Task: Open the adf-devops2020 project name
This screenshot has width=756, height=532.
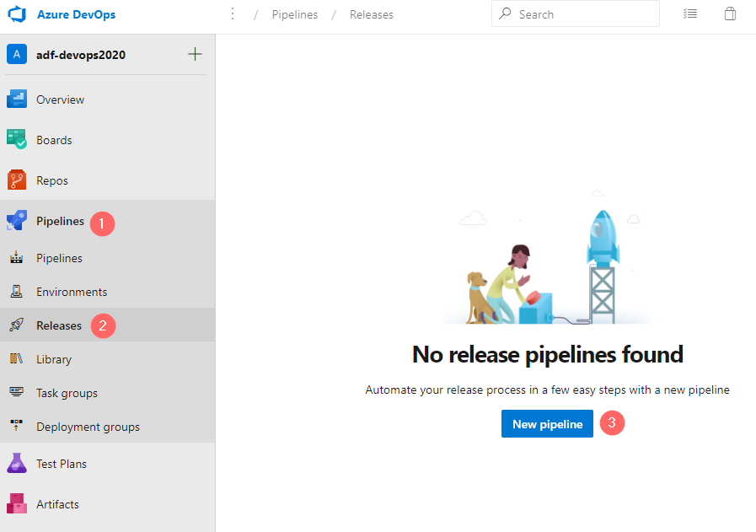Action: tap(81, 55)
